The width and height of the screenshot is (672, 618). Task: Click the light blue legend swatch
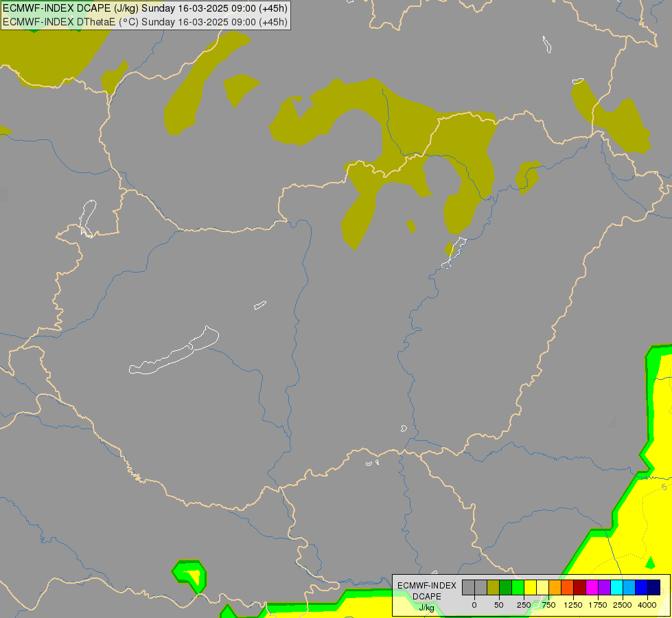[x=629, y=587]
